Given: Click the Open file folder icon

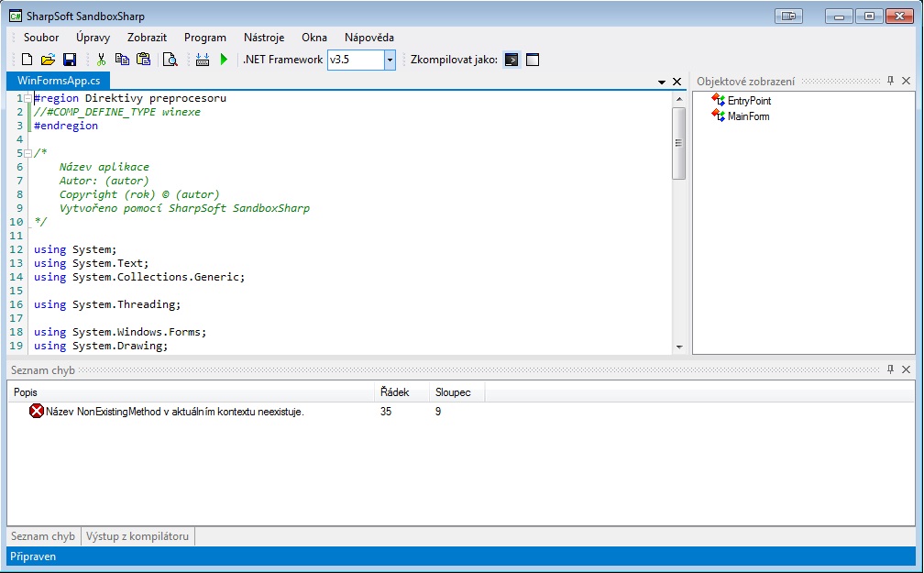Looking at the screenshot, I should tap(48, 60).
